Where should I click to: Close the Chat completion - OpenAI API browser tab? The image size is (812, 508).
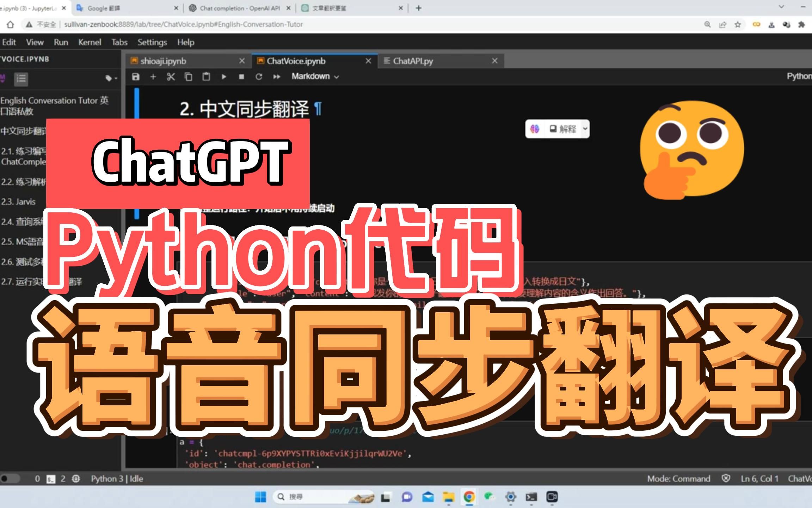click(x=288, y=8)
